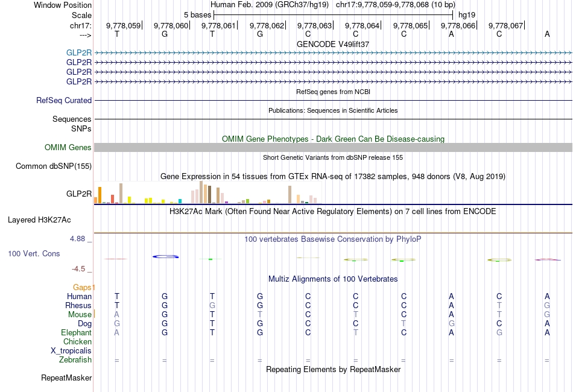Click the blue PhyloP conservation peak

point(165,257)
